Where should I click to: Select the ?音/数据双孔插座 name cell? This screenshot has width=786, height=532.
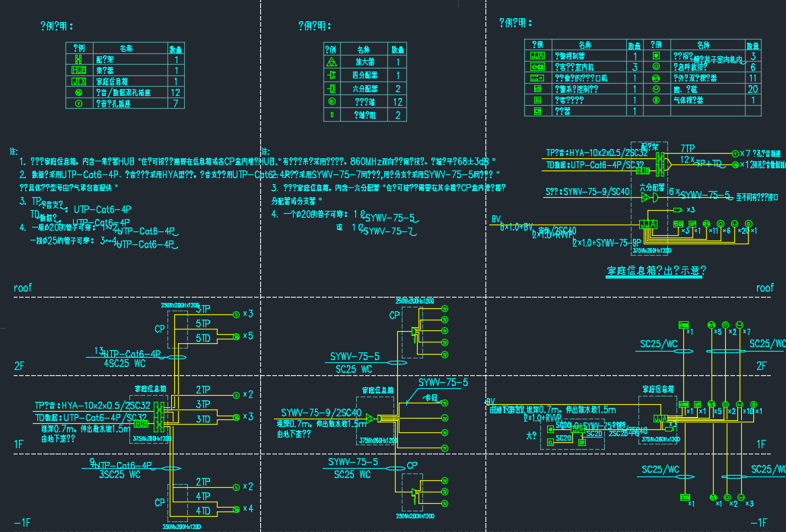(x=124, y=92)
